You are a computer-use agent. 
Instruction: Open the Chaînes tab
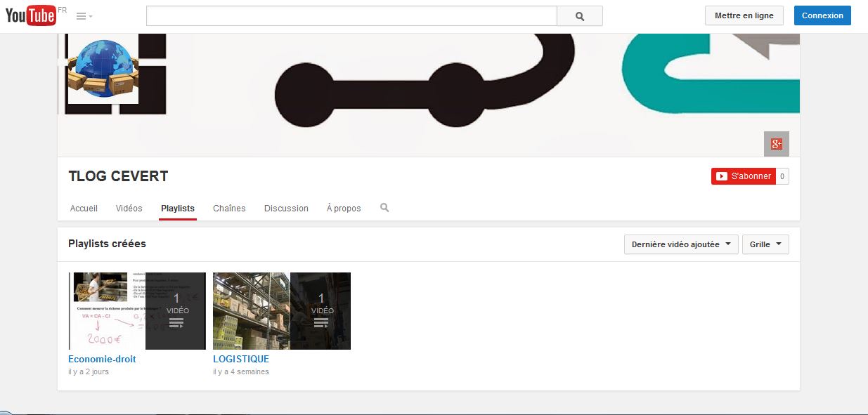[229, 209]
